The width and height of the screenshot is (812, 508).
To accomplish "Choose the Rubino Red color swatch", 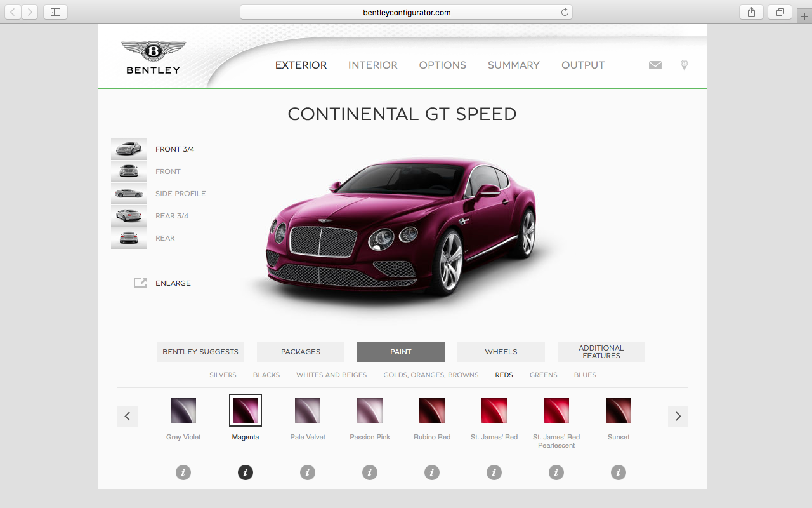I will tap(432, 410).
